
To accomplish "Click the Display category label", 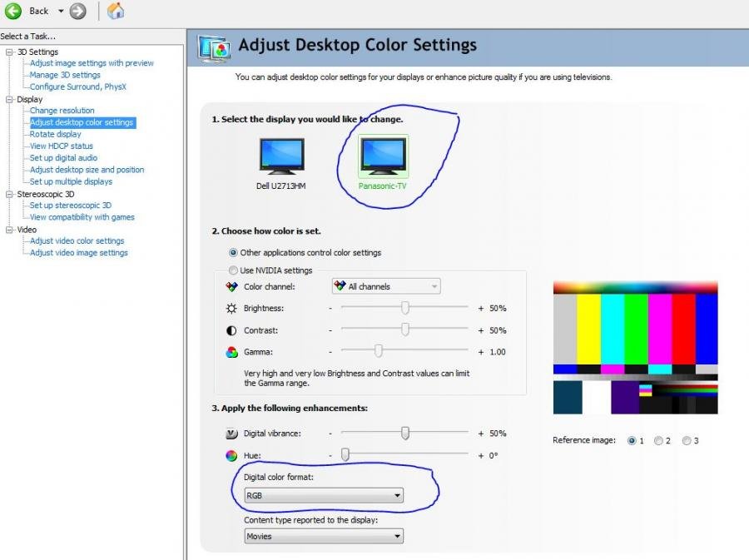I will (30, 99).
